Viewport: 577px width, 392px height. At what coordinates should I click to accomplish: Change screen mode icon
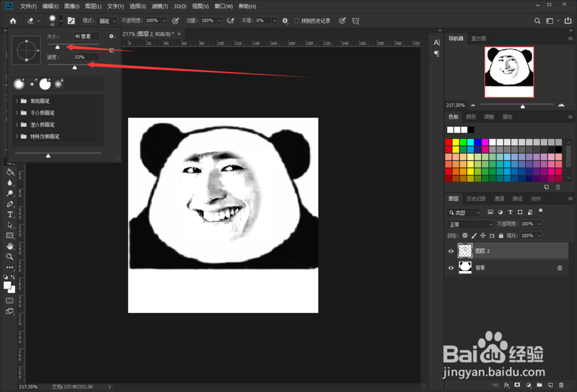pyautogui.click(x=10, y=311)
